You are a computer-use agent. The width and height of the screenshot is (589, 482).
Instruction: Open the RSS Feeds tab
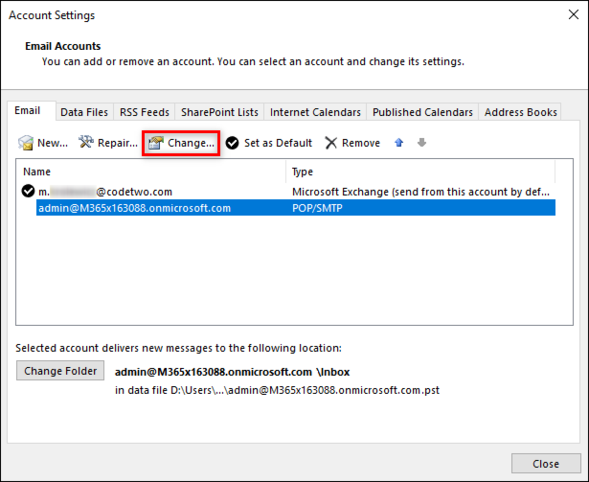(144, 112)
